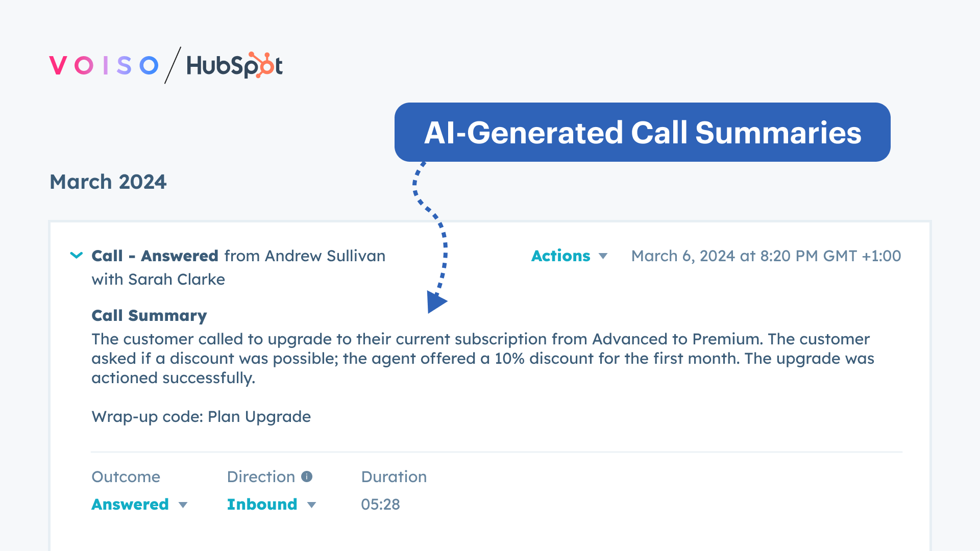Click the Call Summary heading
This screenshot has width=980, height=551.
(149, 315)
